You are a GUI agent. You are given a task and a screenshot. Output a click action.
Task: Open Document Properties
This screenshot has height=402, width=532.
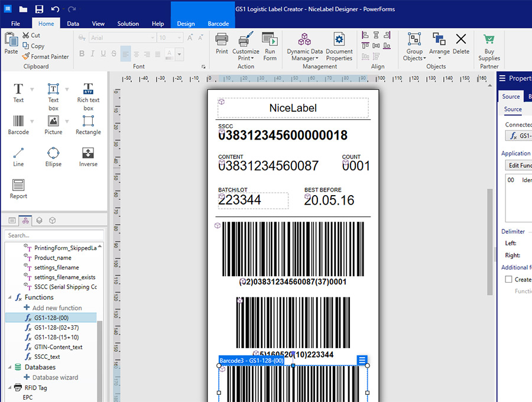[x=339, y=47]
